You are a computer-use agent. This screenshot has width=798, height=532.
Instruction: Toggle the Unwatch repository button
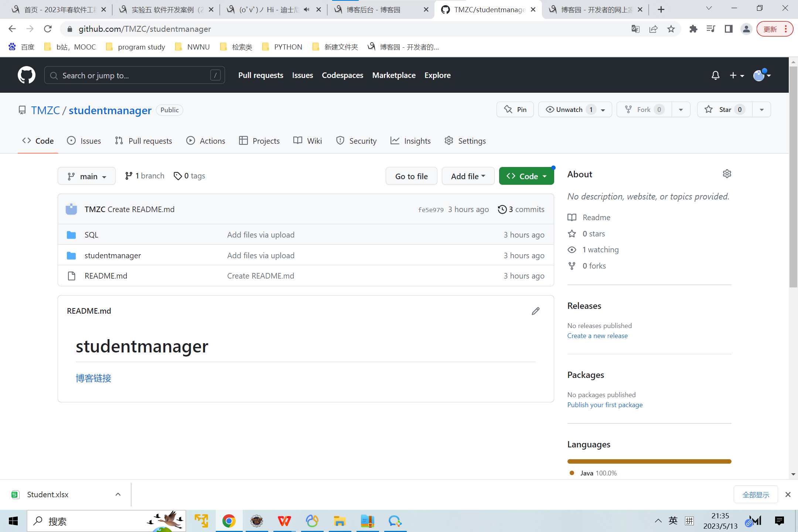tap(569, 110)
